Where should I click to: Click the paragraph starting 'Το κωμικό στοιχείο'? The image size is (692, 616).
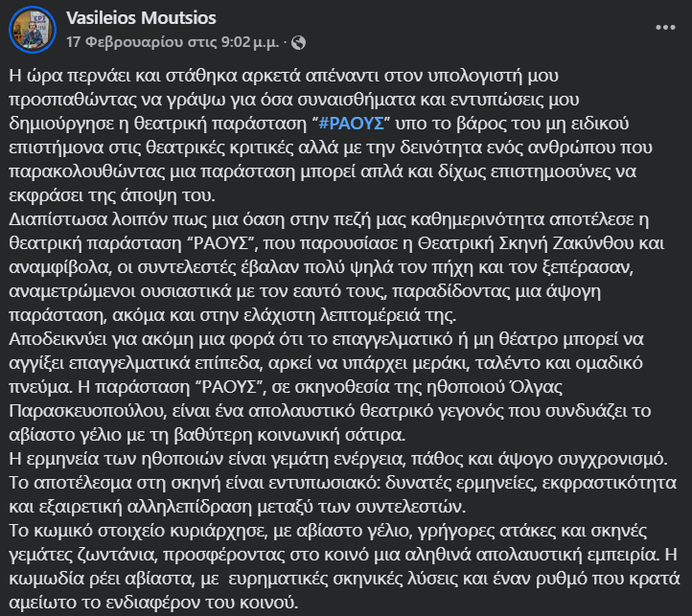click(x=344, y=566)
